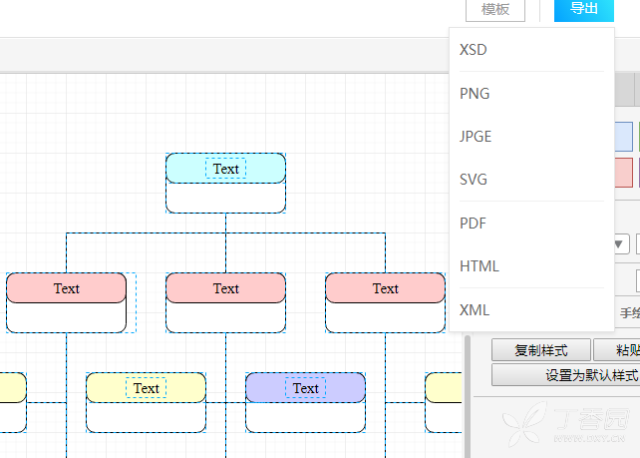The height and width of the screenshot is (458, 640).
Task: Choose PNG export format
Action: click(531, 93)
